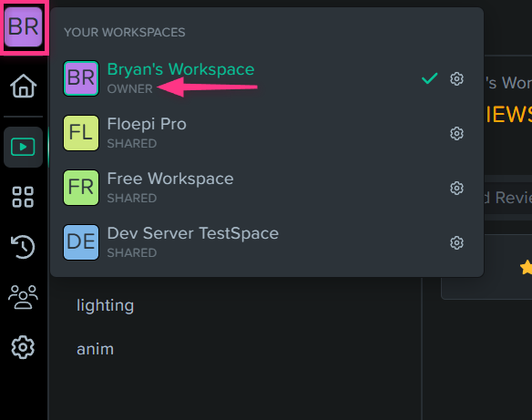Screen dimensions: 532x420
Task: Switch to Free Workspace
Action: coord(267,188)
